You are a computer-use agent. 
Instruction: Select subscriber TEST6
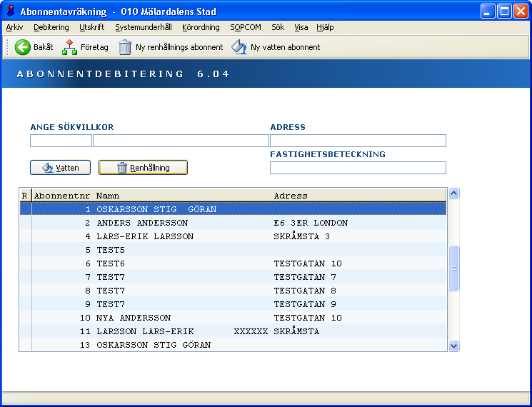[233, 263]
